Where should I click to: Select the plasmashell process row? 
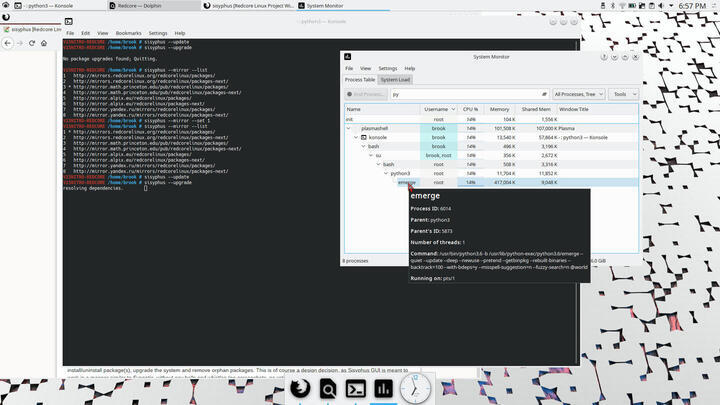pyautogui.click(x=491, y=129)
